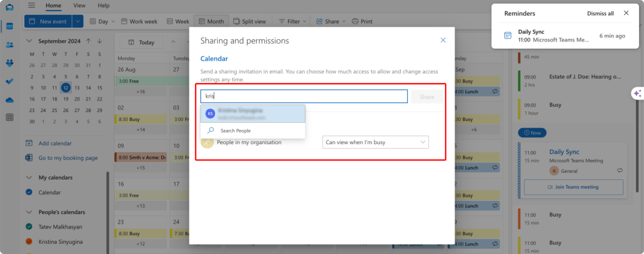Select date 12 in the mini calendar
The image size is (644, 254).
coord(65,88)
